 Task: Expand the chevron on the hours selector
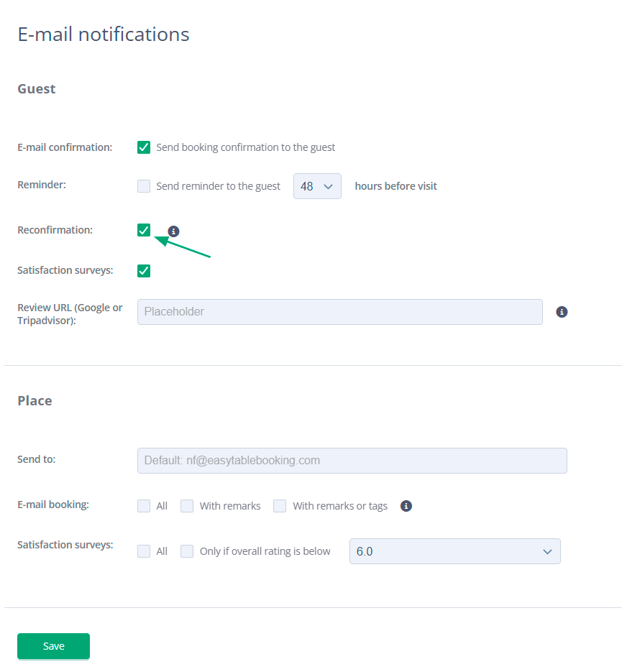click(x=329, y=185)
